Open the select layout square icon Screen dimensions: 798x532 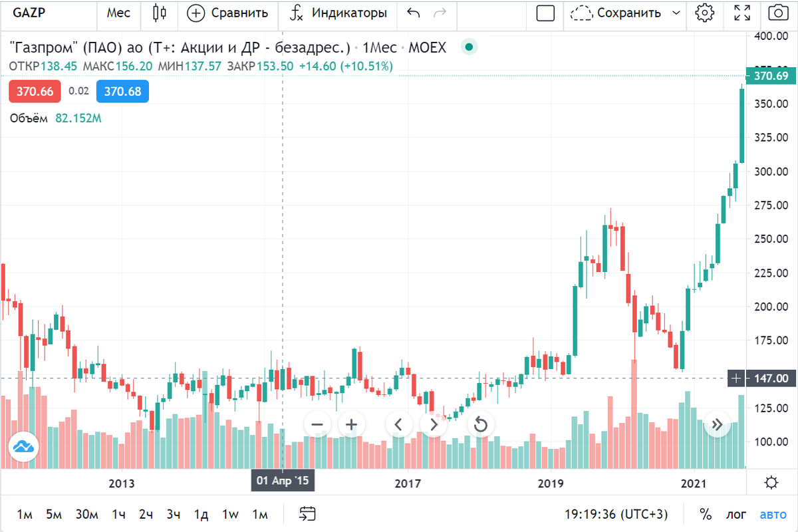click(544, 13)
